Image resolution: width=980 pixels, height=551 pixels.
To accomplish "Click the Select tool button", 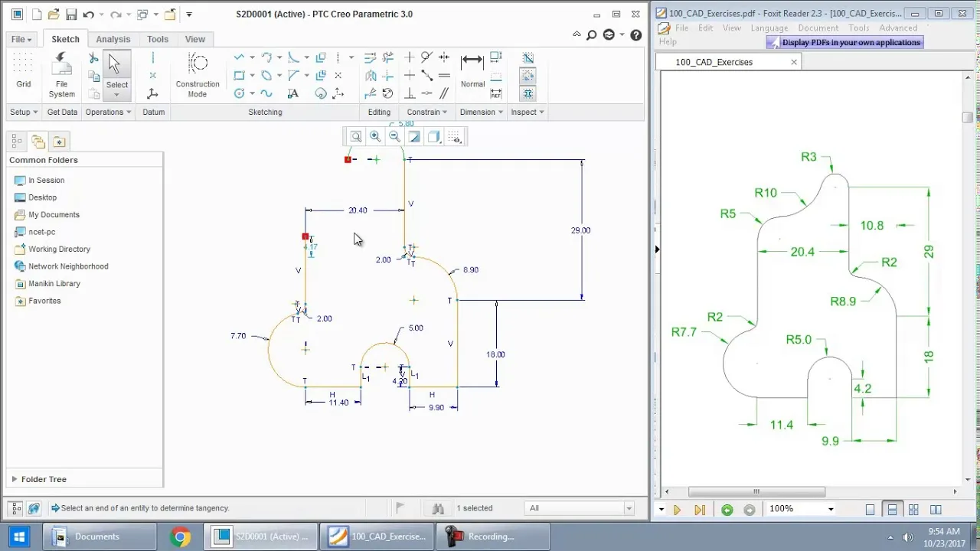I will pyautogui.click(x=116, y=74).
